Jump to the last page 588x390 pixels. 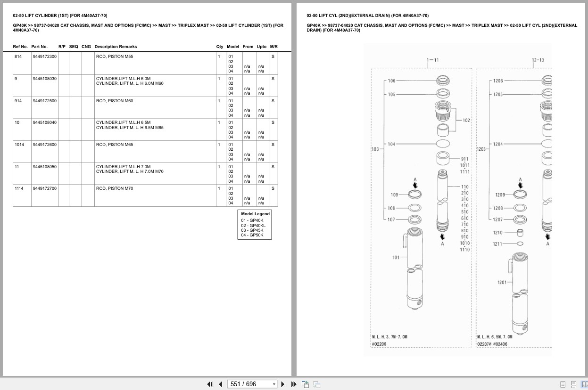click(x=294, y=384)
